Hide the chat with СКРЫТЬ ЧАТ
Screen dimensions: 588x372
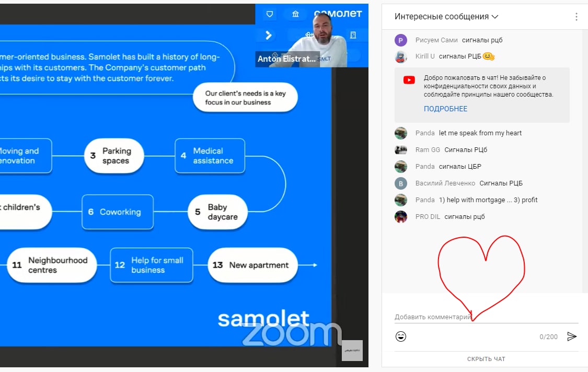[486, 359]
